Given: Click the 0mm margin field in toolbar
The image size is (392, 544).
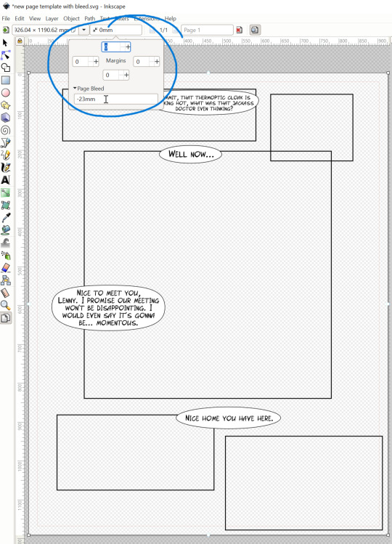Looking at the screenshot, I should tap(116, 31).
